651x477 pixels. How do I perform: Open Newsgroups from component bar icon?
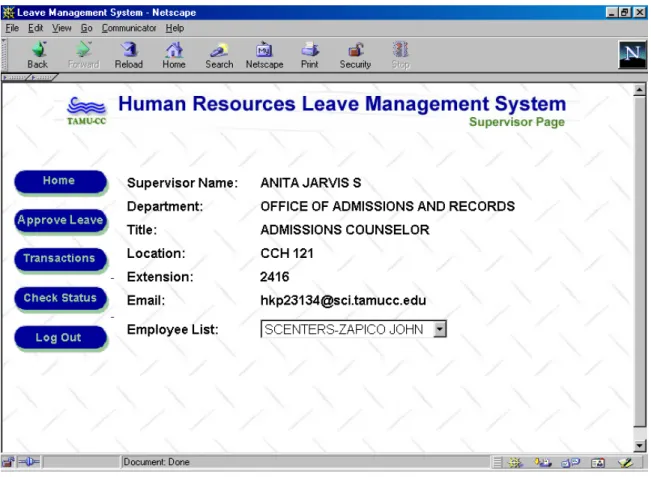pos(570,462)
